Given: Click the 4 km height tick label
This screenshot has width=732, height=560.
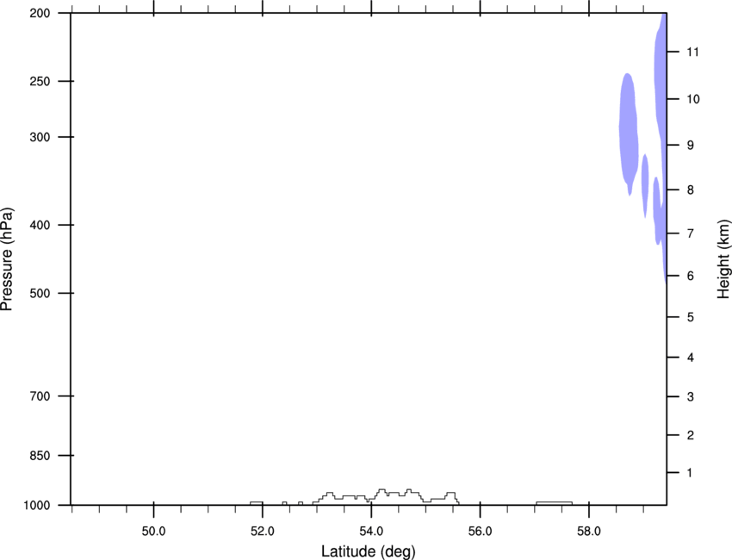Looking at the screenshot, I should tap(691, 358).
